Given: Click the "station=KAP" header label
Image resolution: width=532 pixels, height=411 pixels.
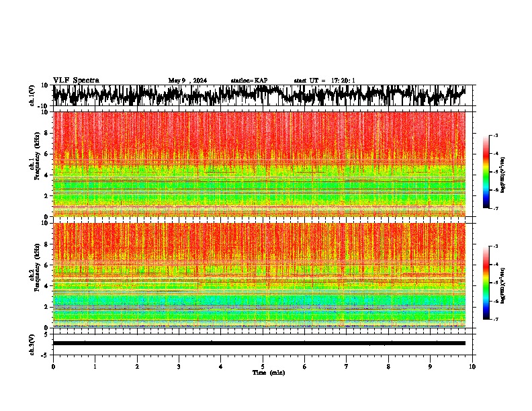Looking at the screenshot, I should (x=249, y=81).
